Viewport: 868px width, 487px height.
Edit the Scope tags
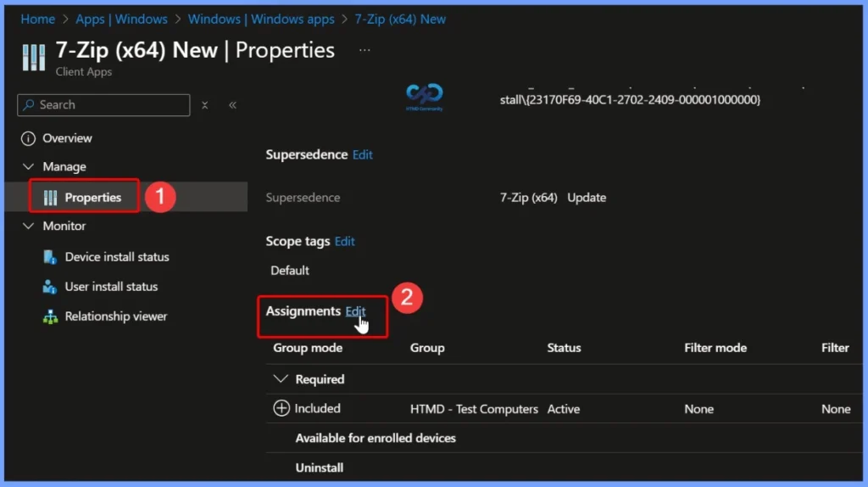tap(345, 242)
